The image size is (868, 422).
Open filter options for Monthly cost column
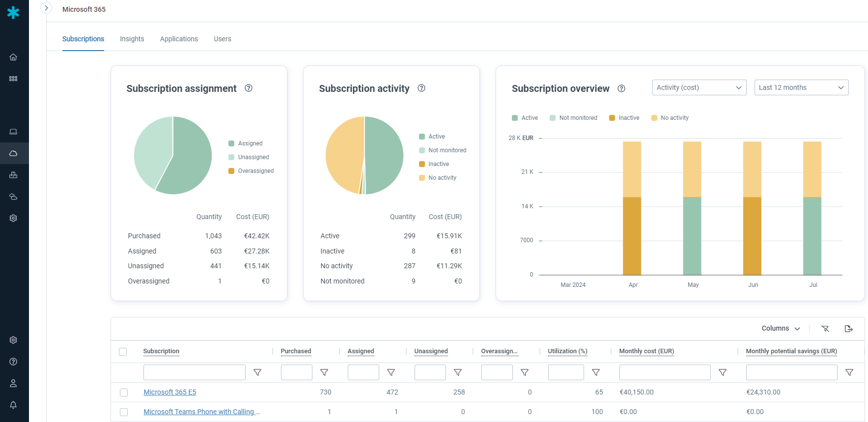[723, 372]
